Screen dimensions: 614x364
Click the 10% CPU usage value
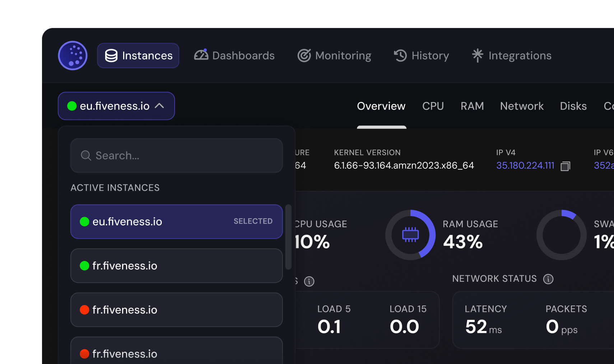pyautogui.click(x=312, y=242)
